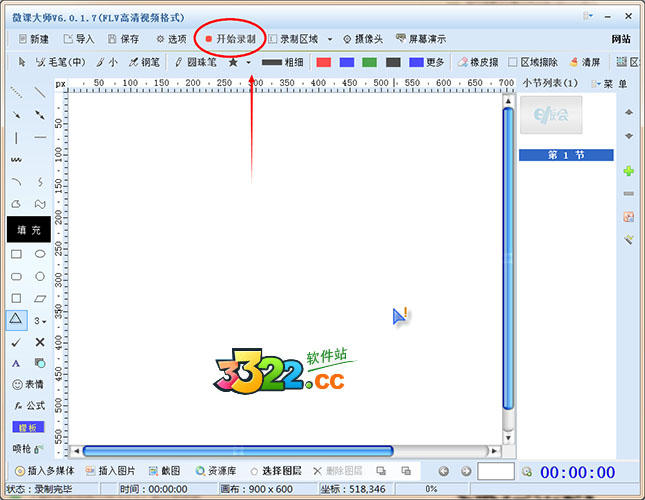Click 插入图片 button

(110, 471)
